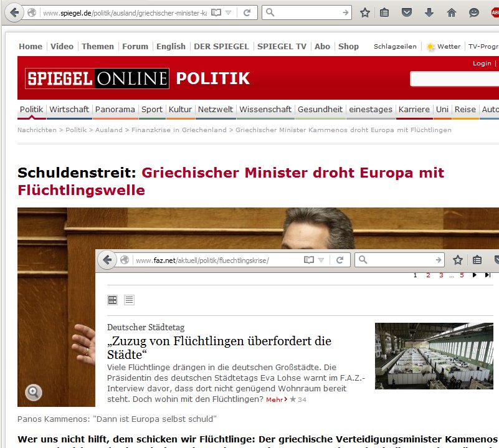Select the Politik section tab
Viewport: 499px width, 448px height.
[x=31, y=110]
